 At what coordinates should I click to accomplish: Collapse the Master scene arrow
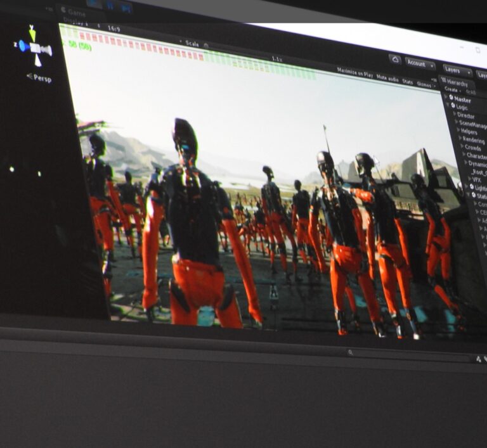tap(447, 96)
